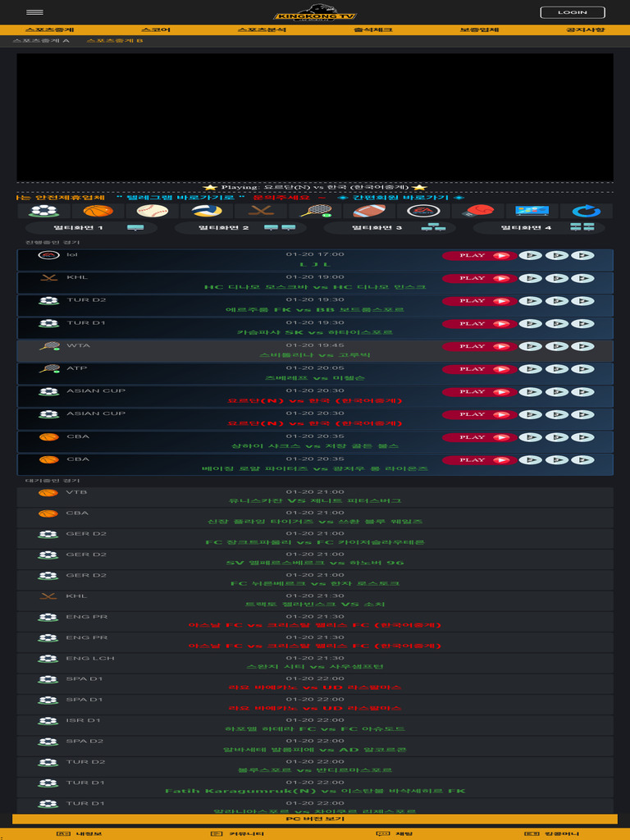Filter by the basketball icon
The image size is (630, 840).
98,211
